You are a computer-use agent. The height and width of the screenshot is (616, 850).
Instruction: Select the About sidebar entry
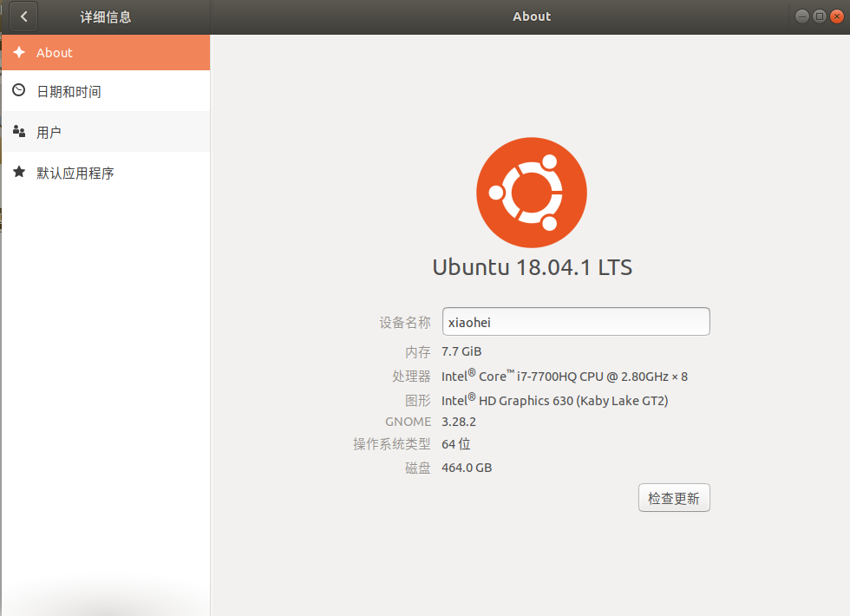pyautogui.click(x=106, y=53)
